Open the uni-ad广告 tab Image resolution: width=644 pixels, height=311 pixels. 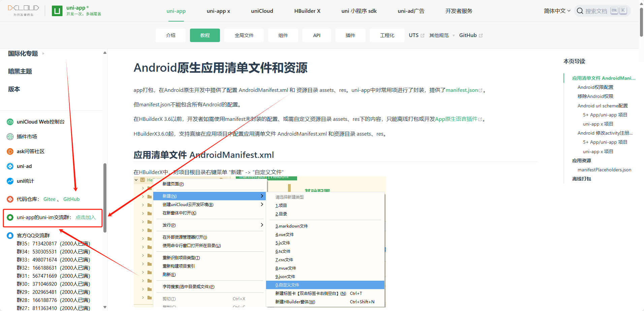click(x=411, y=11)
